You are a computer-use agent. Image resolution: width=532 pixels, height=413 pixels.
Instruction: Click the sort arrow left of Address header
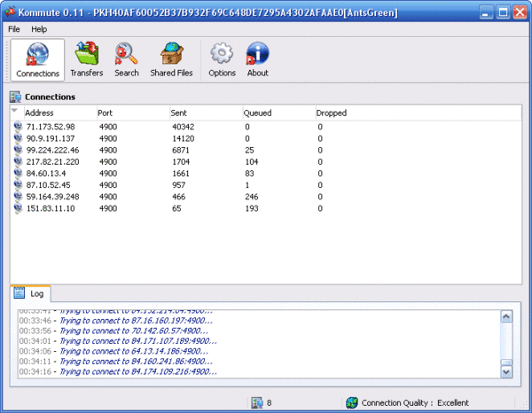click(x=14, y=111)
